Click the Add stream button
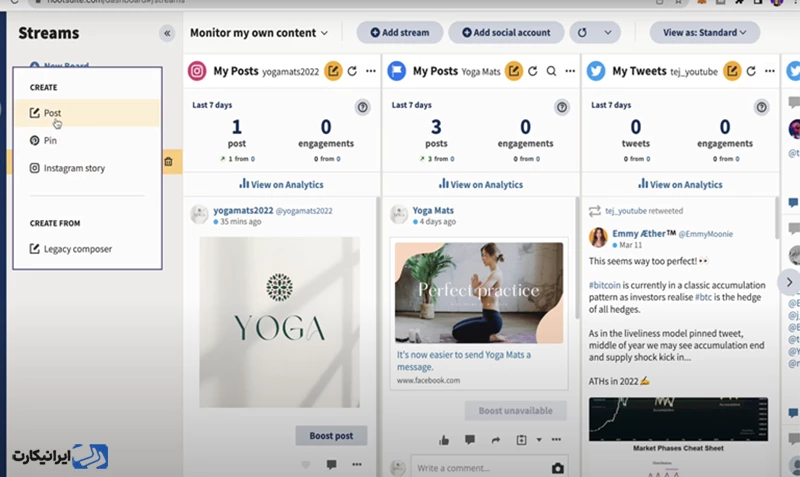This screenshot has height=477, width=800. click(x=399, y=33)
